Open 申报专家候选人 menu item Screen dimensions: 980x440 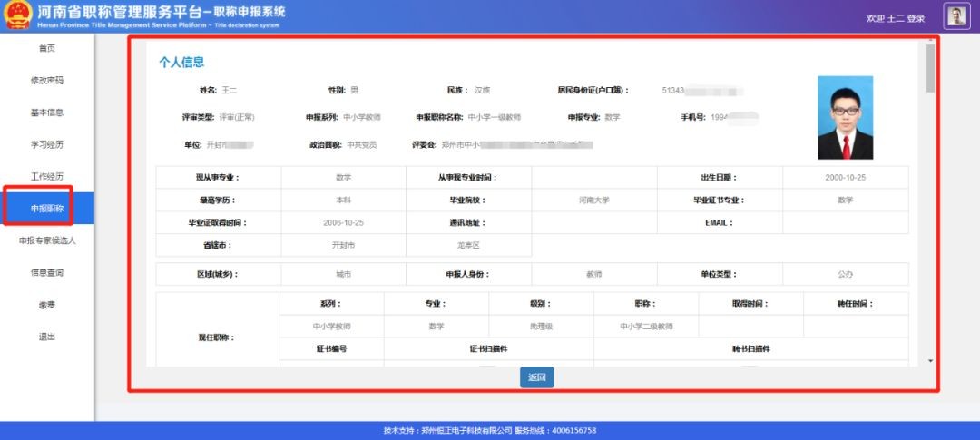47,240
